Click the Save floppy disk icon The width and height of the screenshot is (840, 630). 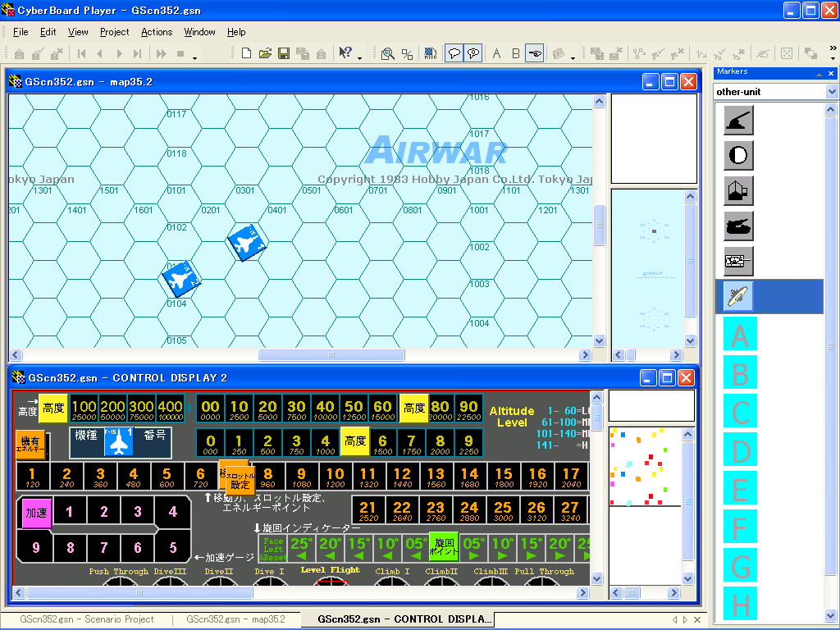click(x=284, y=53)
